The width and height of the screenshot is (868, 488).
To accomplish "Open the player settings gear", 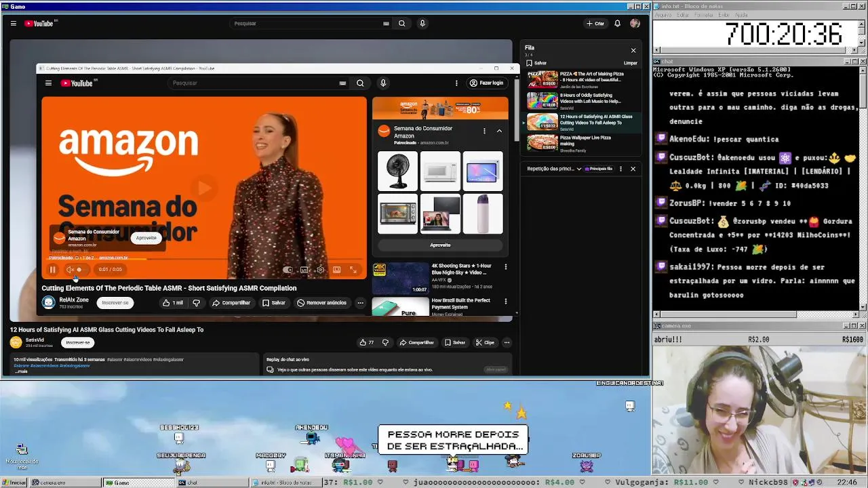I will (x=320, y=270).
